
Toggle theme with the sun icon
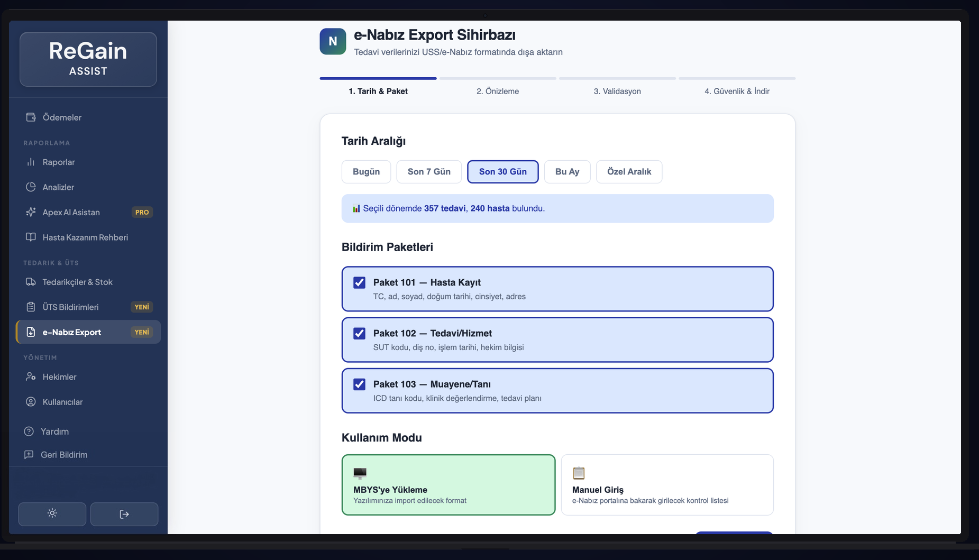pos(52,514)
